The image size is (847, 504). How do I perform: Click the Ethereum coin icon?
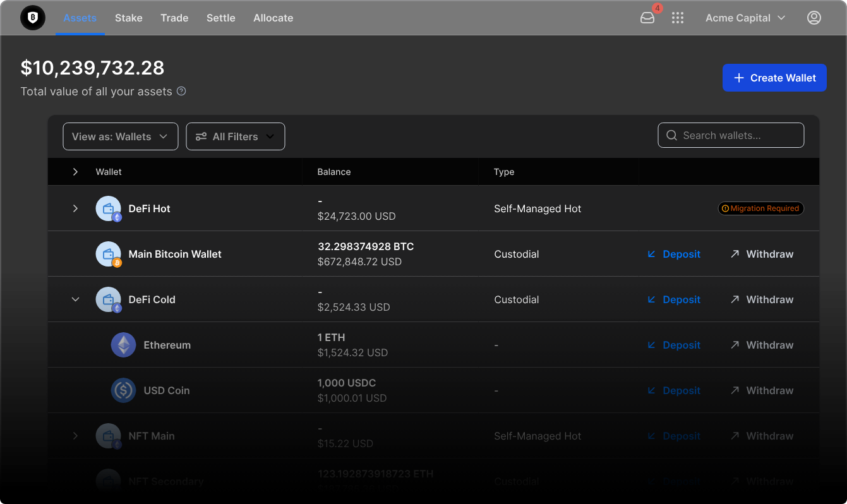123,345
